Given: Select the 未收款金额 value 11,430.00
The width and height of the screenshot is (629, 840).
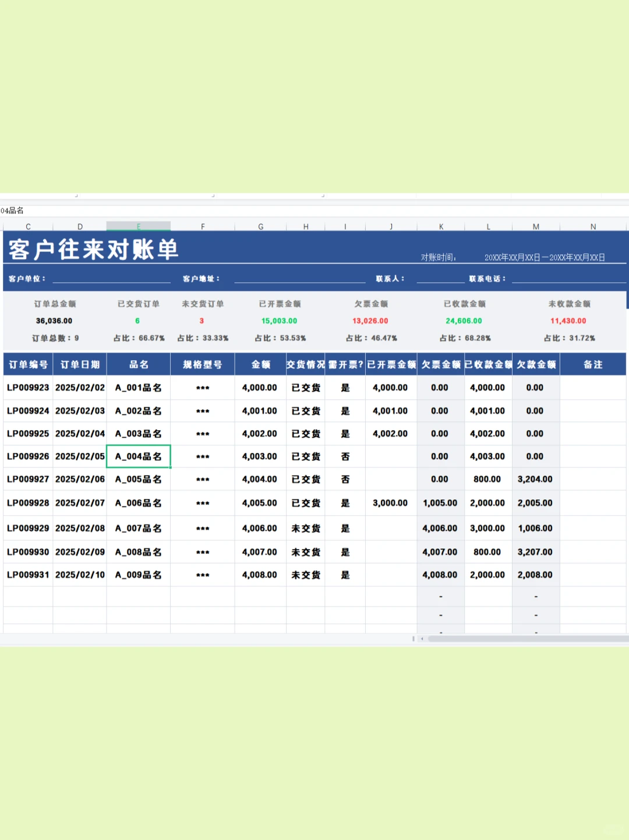Looking at the screenshot, I should click(x=569, y=320).
